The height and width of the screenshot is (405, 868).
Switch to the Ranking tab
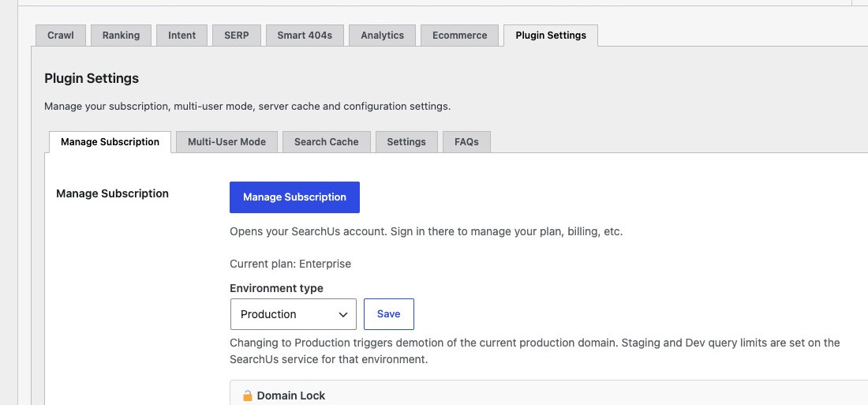pos(121,35)
